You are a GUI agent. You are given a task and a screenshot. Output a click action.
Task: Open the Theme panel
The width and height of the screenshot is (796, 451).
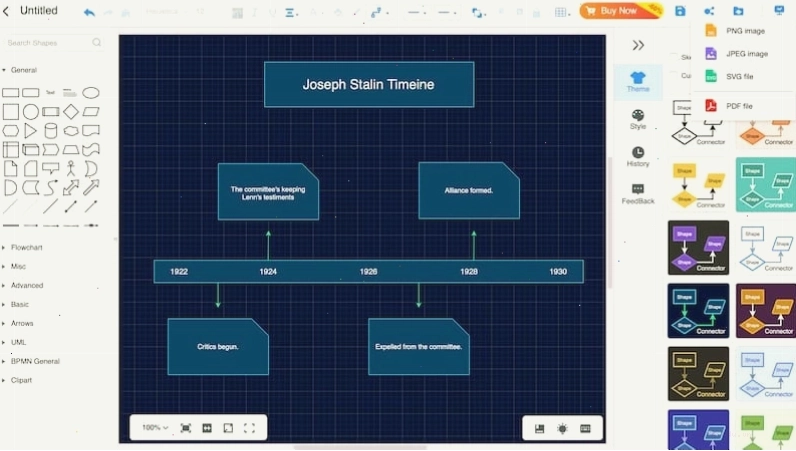click(638, 81)
